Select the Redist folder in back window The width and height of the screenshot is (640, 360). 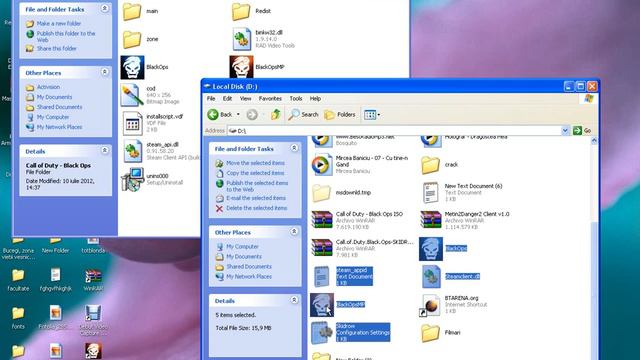pos(241,11)
